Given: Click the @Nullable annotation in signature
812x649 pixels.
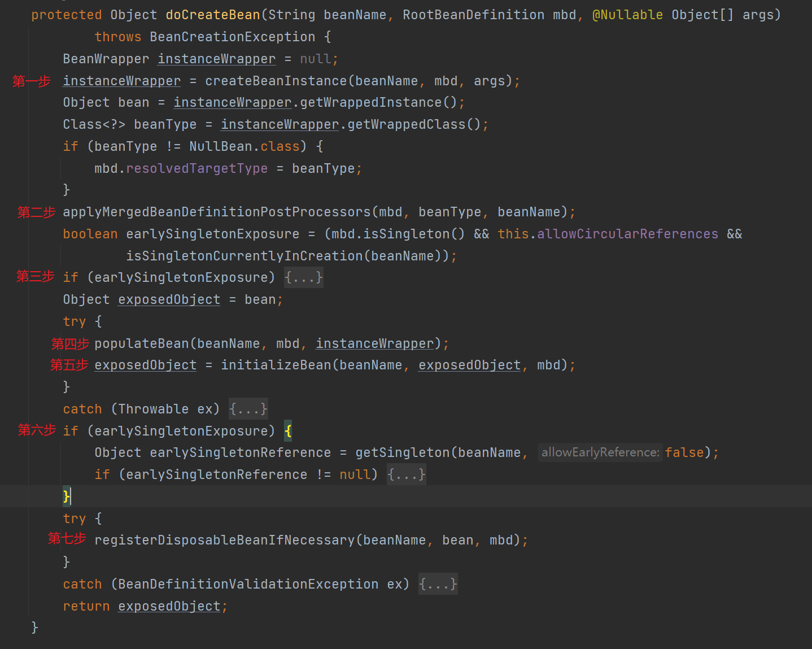Looking at the screenshot, I should click(x=627, y=15).
